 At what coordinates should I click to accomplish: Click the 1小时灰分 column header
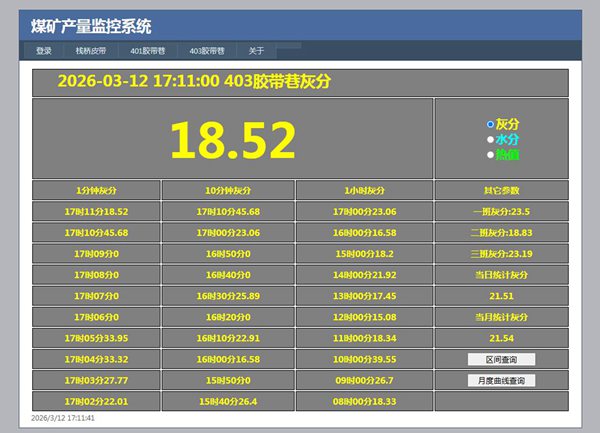coord(365,190)
